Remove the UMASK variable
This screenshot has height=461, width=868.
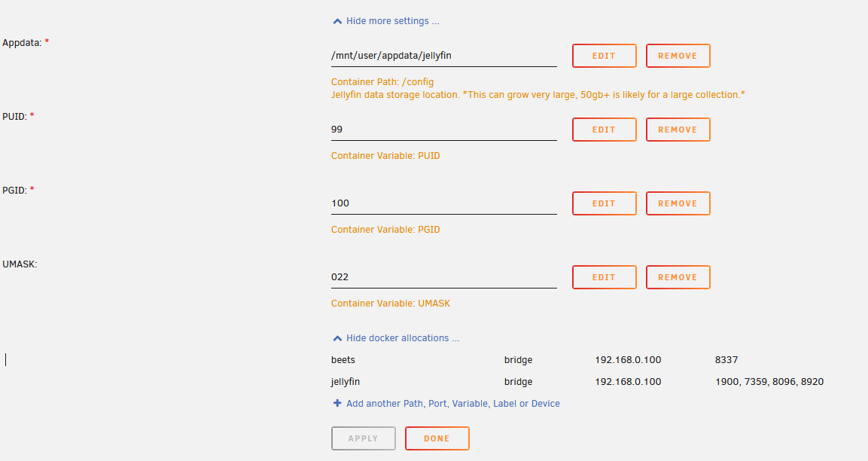tap(678, 277)
